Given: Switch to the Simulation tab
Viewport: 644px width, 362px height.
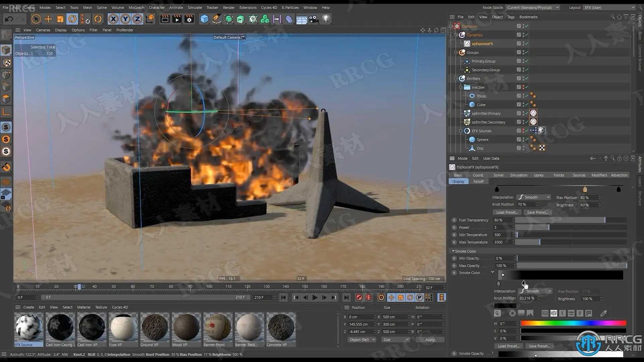Looking at the screenshot, I should [x=518, y=175].
